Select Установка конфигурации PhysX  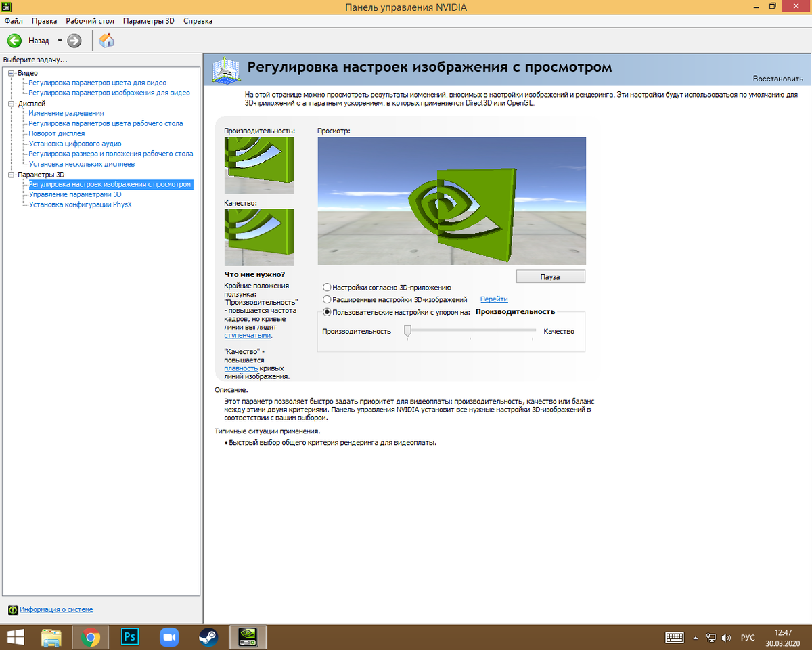[x=80, y=204]
